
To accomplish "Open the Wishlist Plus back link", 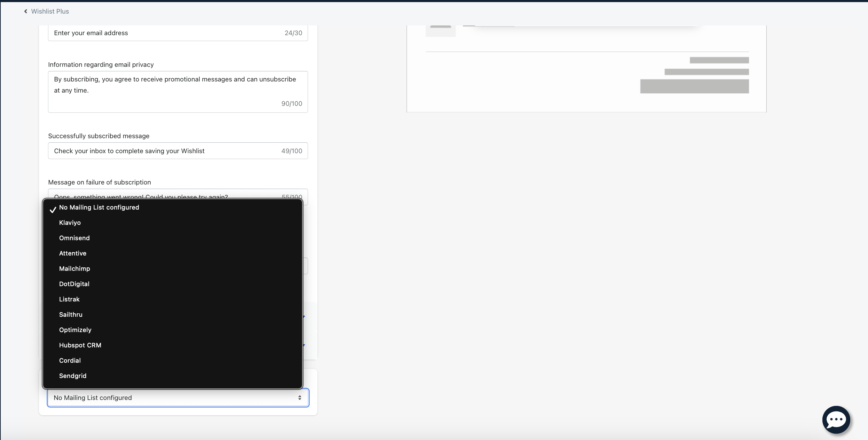I will 50,11.
